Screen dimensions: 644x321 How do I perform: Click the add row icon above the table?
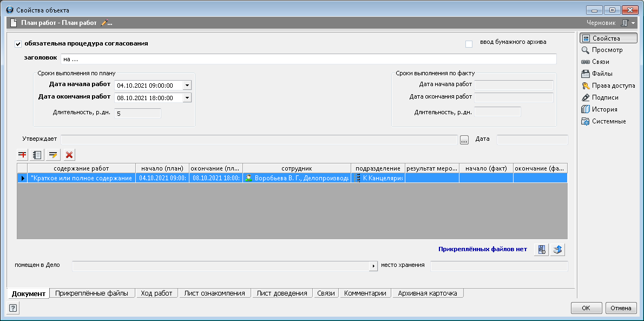pos(23,155)
